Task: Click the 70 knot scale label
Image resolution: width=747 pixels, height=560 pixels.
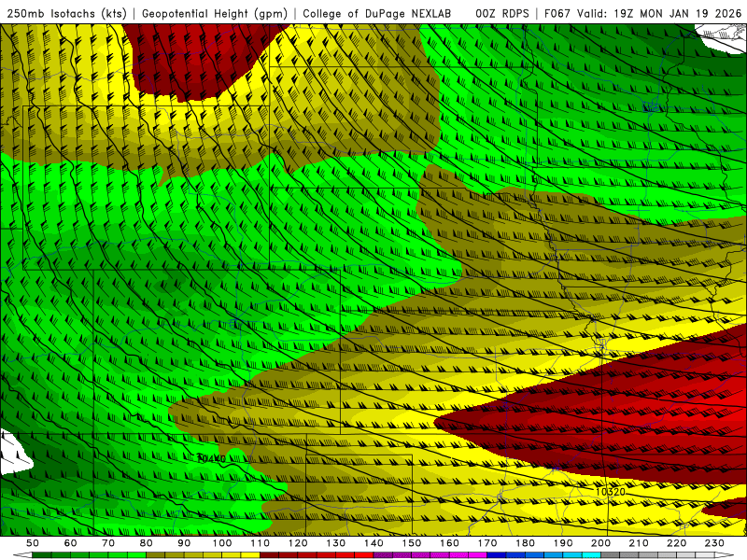Action: [108, 543]
